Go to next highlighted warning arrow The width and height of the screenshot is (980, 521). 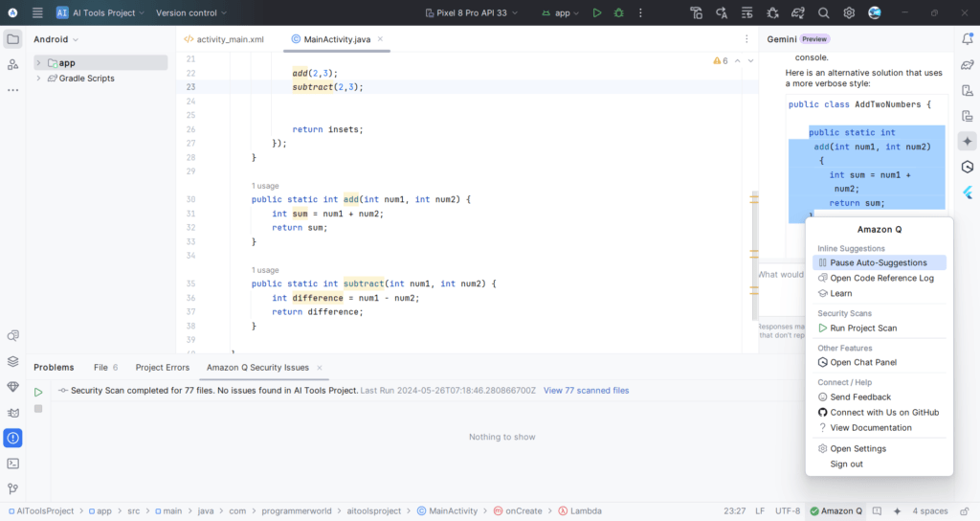coord(750,60)
